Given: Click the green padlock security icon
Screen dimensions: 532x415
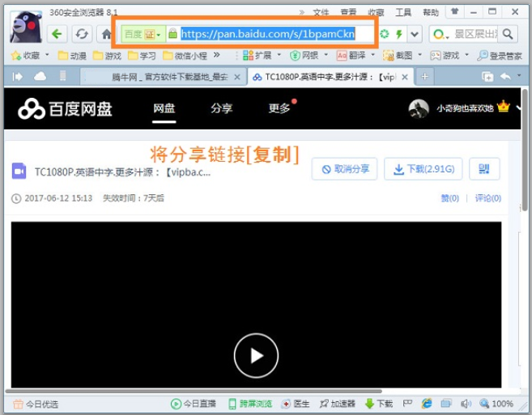Looking at the screenshot, I should [x=172, y=33].
